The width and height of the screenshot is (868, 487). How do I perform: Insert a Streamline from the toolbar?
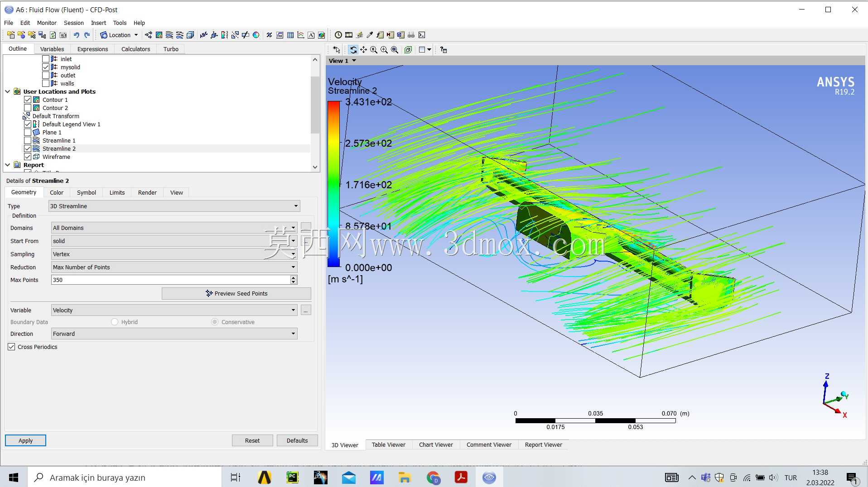(x=169, y=35)
